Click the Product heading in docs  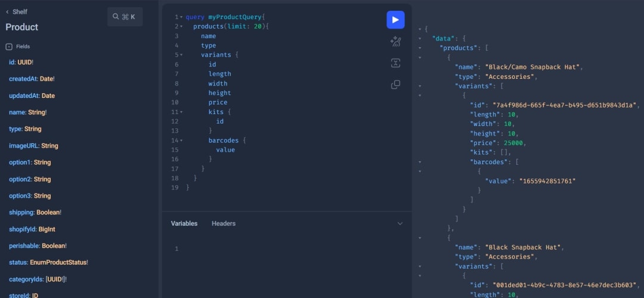pyautogui.click(x=22, y=27)
